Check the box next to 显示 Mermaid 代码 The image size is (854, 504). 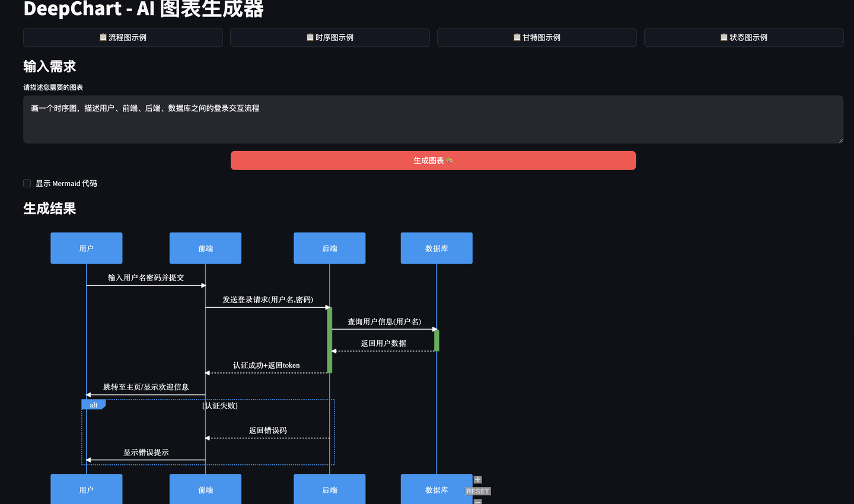click(27, 183)
